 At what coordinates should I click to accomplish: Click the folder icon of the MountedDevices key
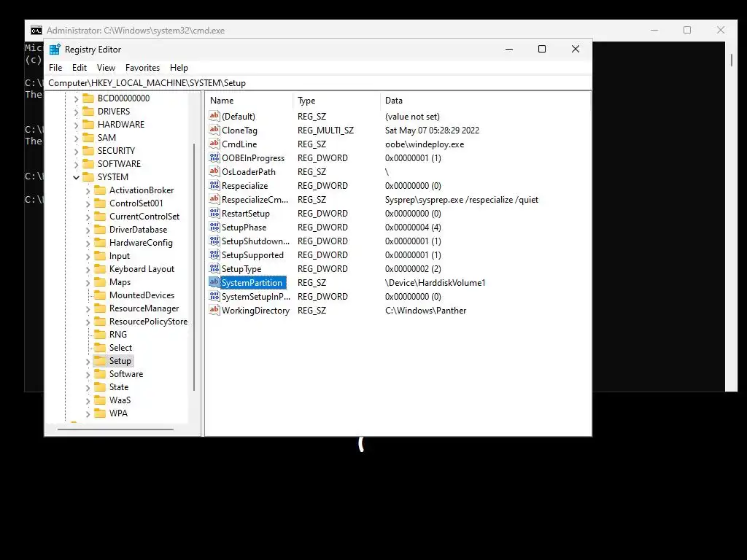[100, 295]
